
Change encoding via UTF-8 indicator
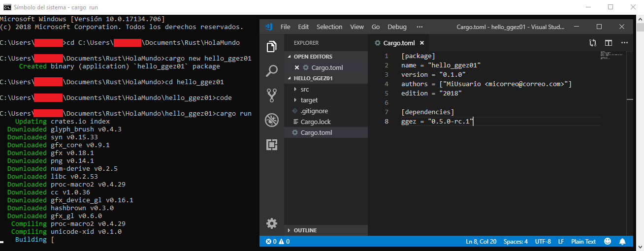pos(543,242)
